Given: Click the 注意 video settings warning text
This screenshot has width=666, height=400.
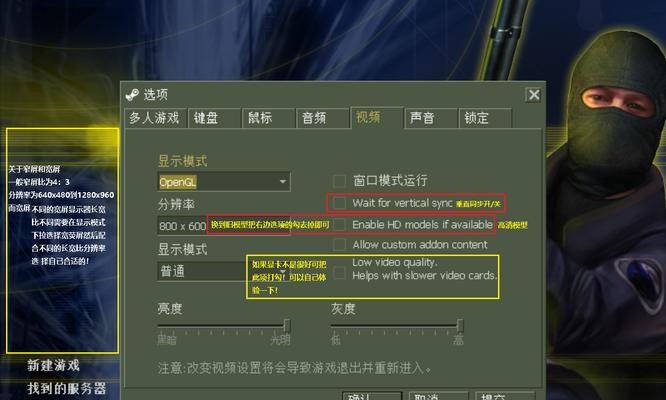Looking at the screenshot, I should [x=295, y=368].
